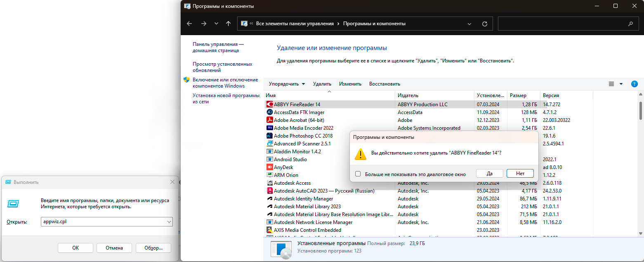Screen dimensions: 644x262
Task: Check "Больше не показывать это диалоговое окно"
Action: [358, 174]
